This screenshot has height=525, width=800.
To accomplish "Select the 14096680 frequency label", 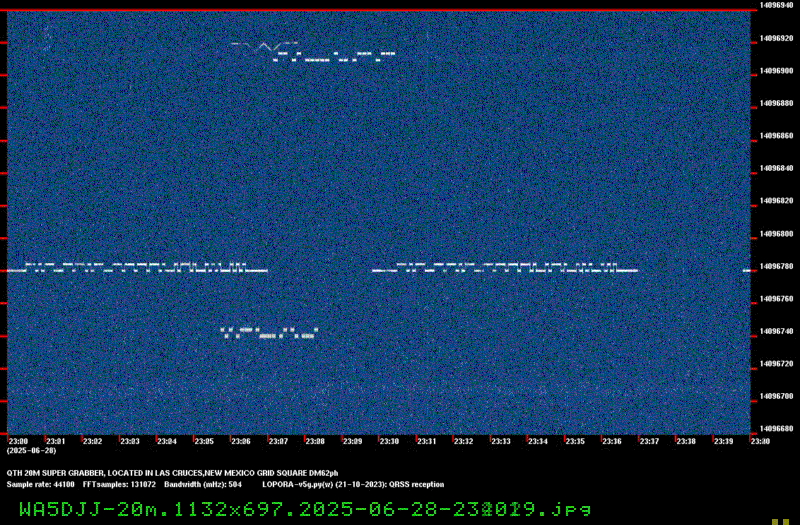I will 777,429.
